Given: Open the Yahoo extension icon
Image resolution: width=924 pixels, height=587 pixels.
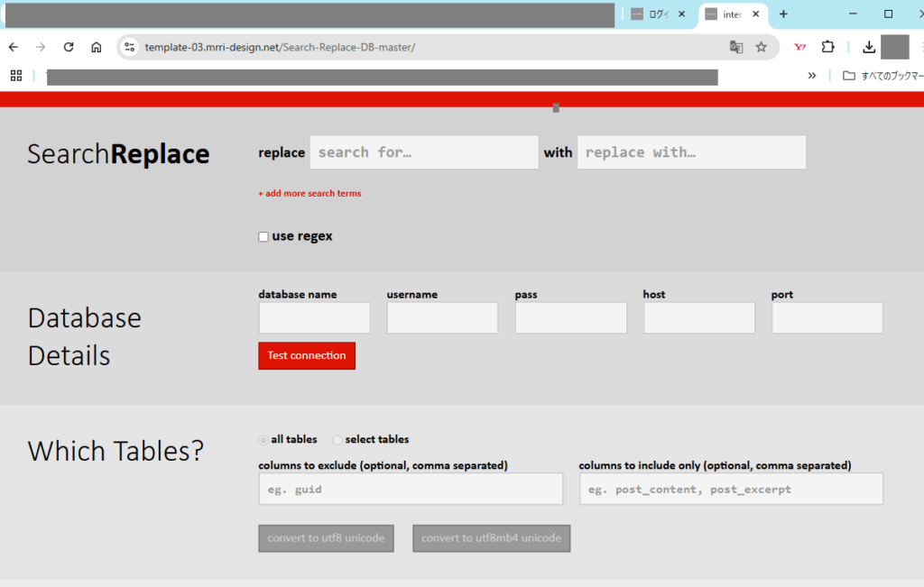Looking at the screenshot, I should click(x=799, y=47).
